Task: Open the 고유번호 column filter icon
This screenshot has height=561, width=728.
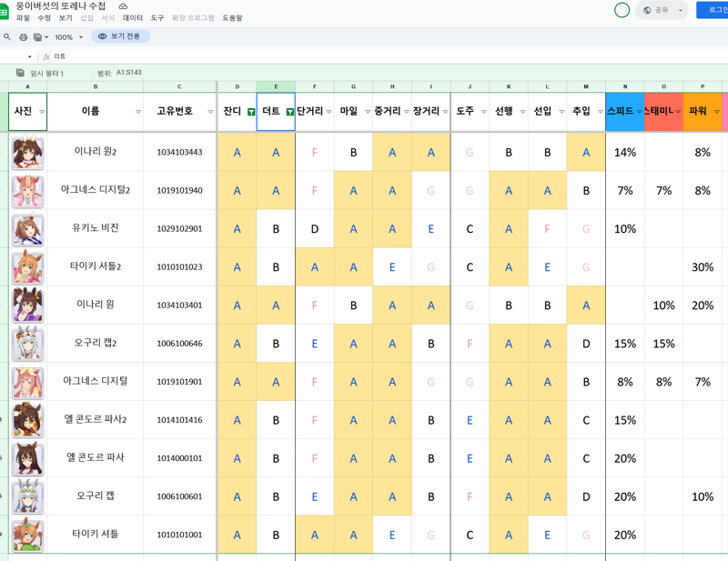Action: pyautogui.click(x=210, y=112)
